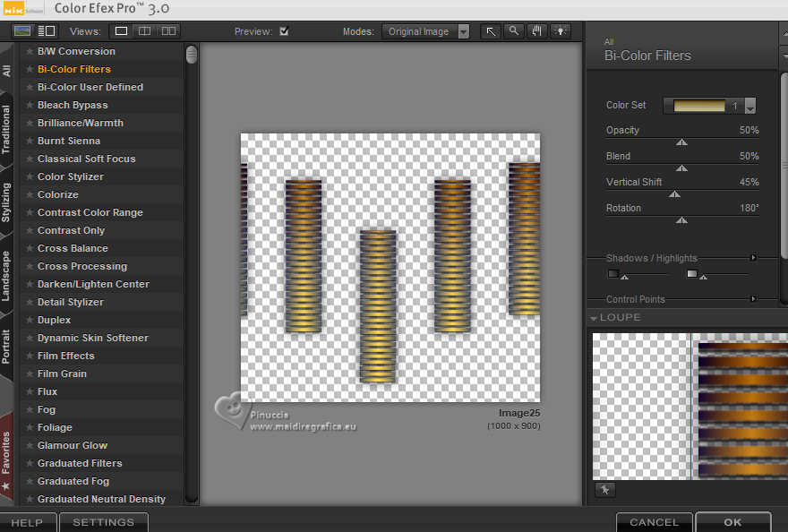The width and height of the screenshot is (788, 532).
Task: Switch to split preview view
Action: [144, 31]
